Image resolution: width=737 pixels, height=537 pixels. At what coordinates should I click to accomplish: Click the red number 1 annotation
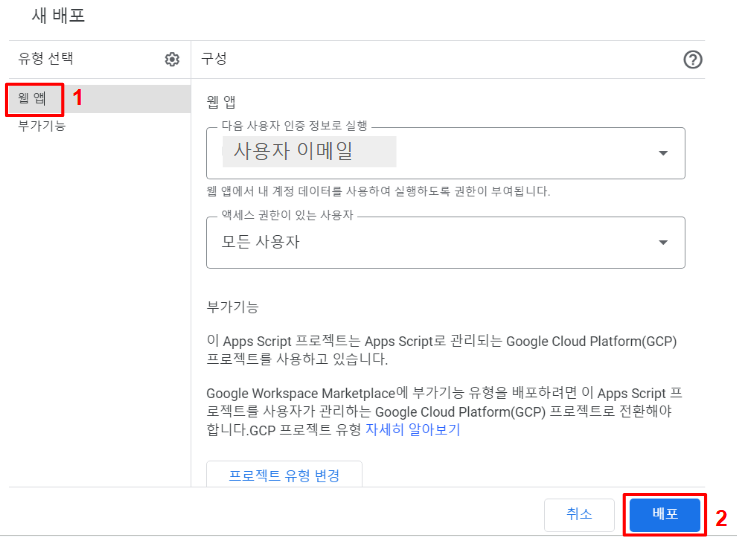click(78, 98)
